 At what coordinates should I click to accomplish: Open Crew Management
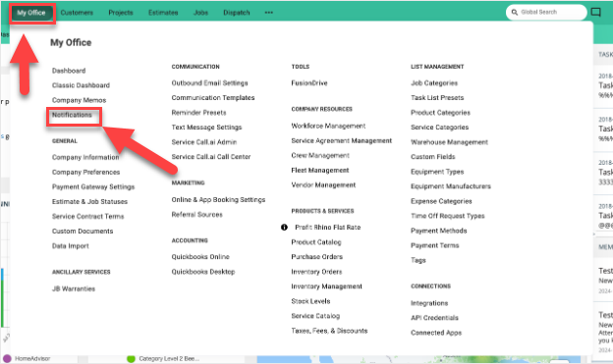coord(320,155)
